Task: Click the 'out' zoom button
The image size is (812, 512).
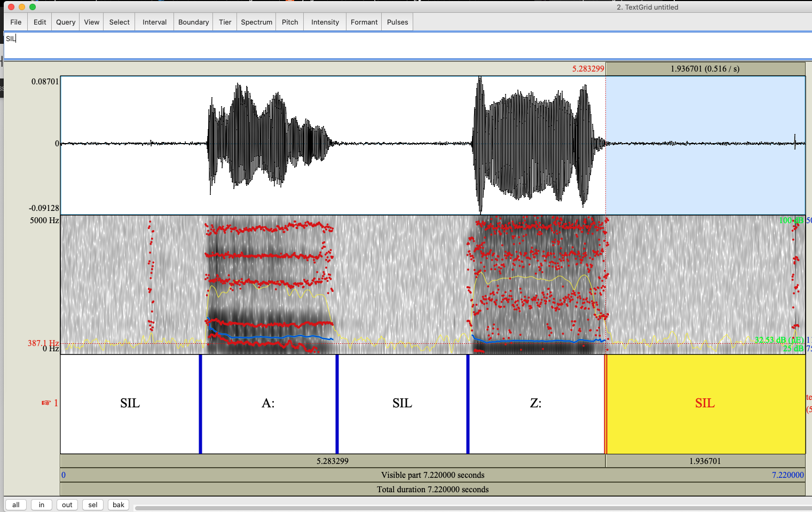Action: 67,505
